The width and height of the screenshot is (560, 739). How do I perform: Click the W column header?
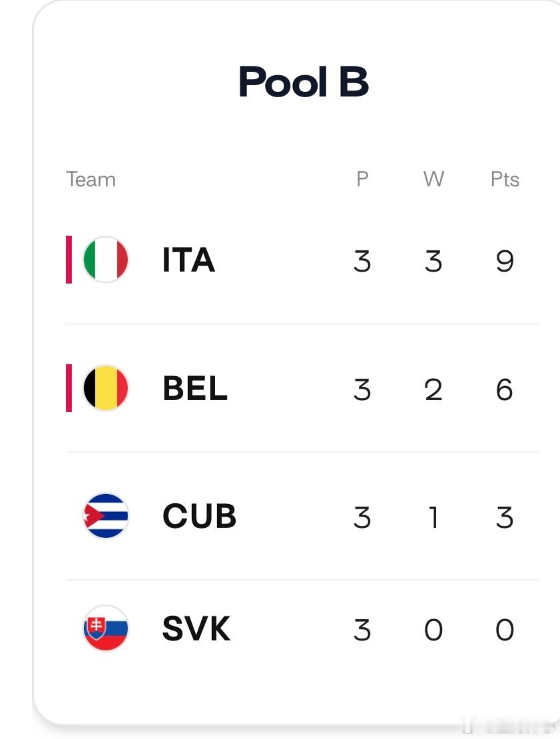coord(433,179)
